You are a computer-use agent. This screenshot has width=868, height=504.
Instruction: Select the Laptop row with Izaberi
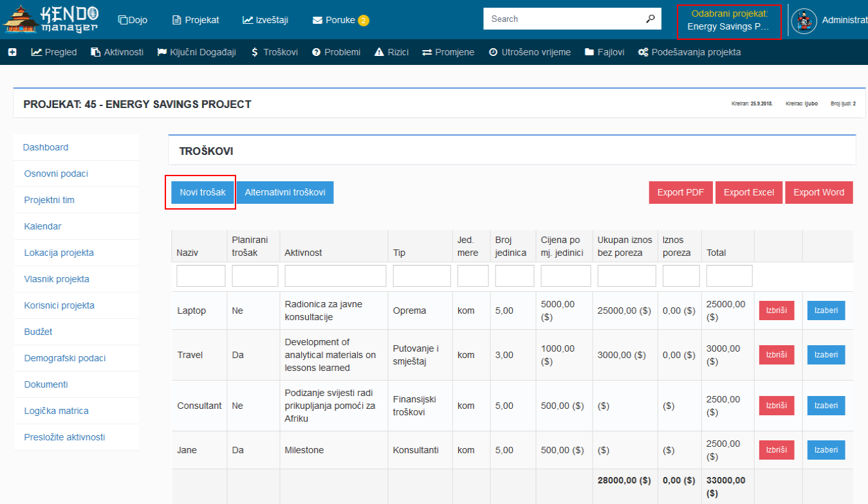pos(826,310)
